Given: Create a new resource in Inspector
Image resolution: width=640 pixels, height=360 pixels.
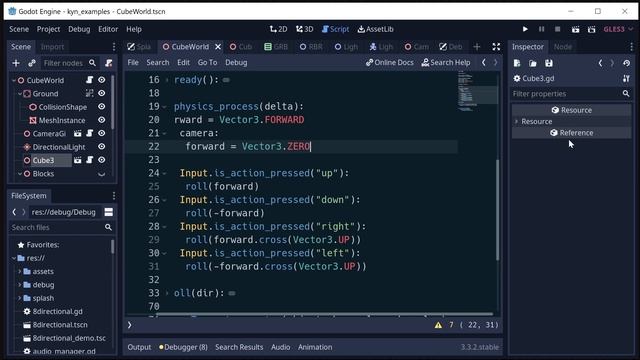Looking at the screenshot, I should point(517,63).
